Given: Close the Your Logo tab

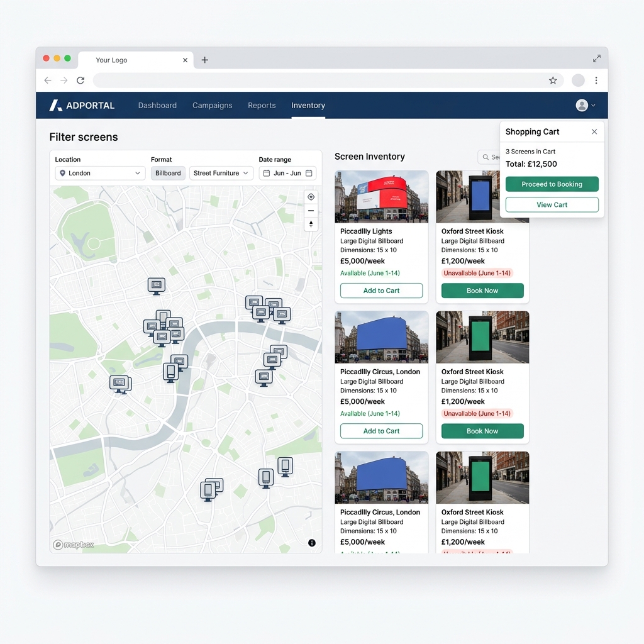Looking at the screenshot, I should [x=186, y=60].
